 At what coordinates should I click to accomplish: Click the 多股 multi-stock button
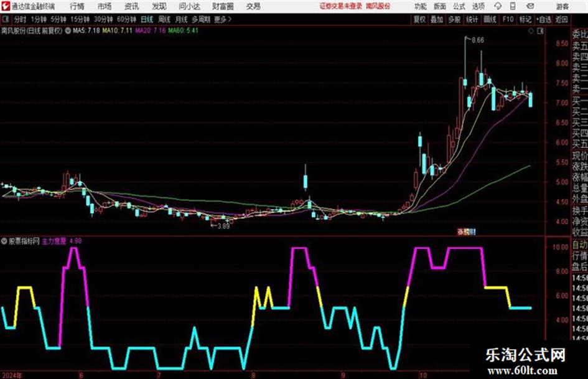click(454, 19)
